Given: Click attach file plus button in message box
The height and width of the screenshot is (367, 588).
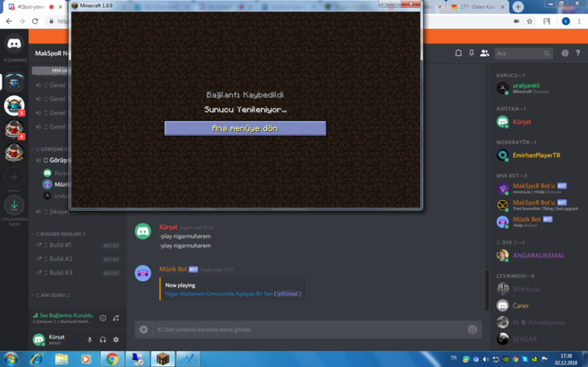Looking at the screenshot, I should tap(143, 329).
